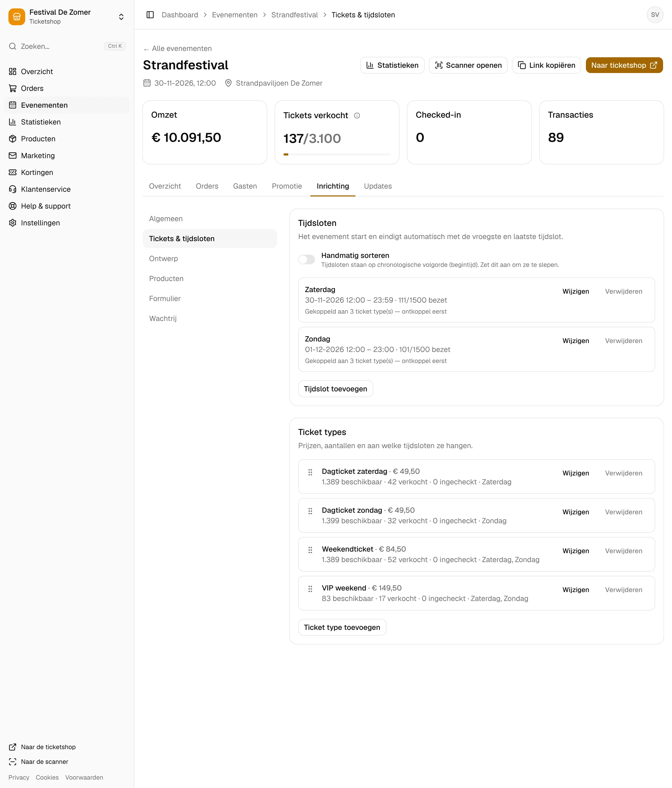Open the SV user avatar menu

(x=655, y=15)
